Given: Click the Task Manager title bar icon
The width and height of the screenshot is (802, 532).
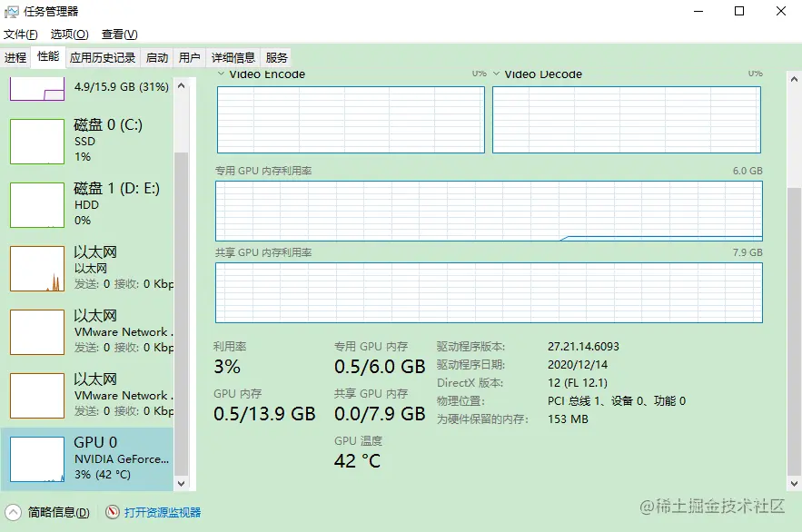Looking at the screenshot, I should click(11, 11).
